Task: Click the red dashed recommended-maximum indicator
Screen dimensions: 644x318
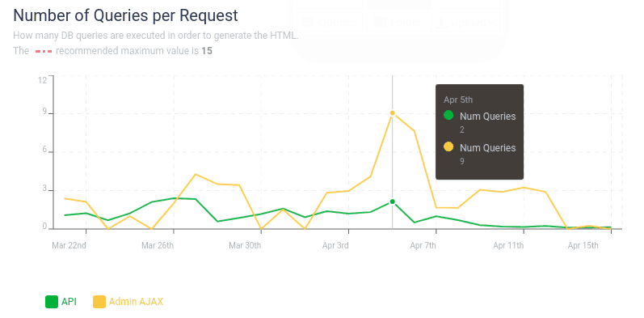Action: [44, 52]
